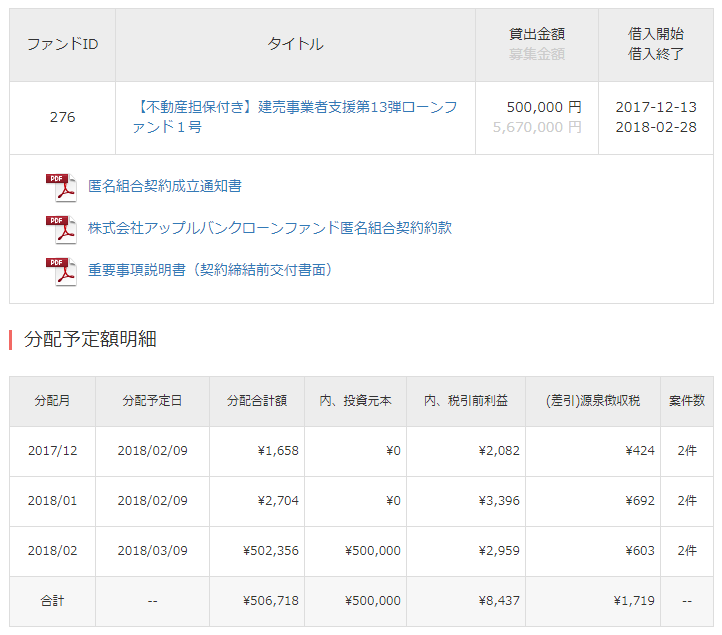Click the 分配月 column header
Image resolution: width=722 pixels, height=635 pixels.
[x=52, y=401]
